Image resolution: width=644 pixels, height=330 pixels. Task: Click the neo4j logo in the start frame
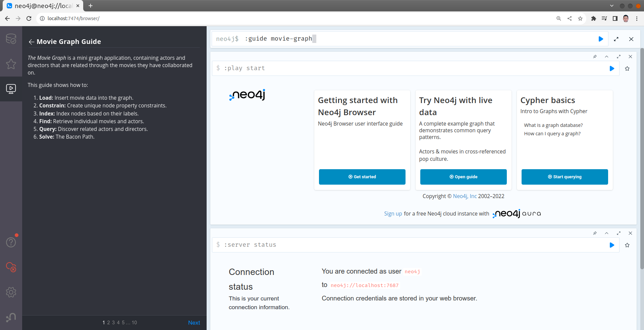point(247,95)
